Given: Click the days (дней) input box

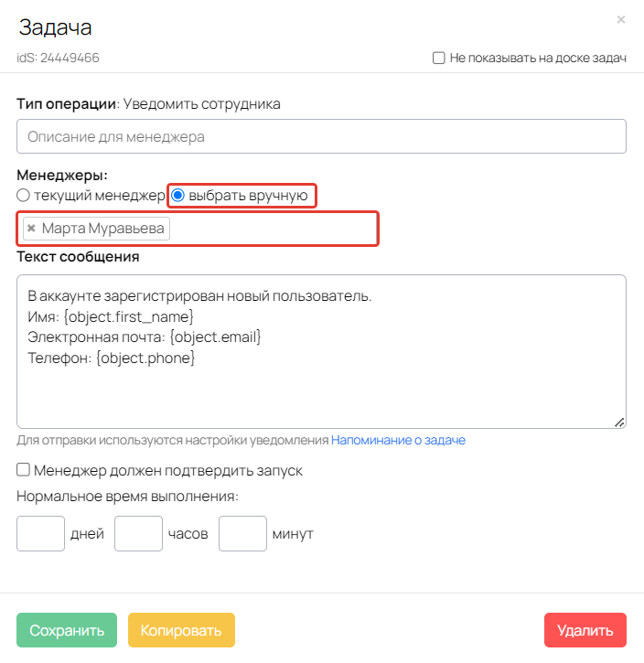Looking at the screenshot, I should tap(40, 533).
